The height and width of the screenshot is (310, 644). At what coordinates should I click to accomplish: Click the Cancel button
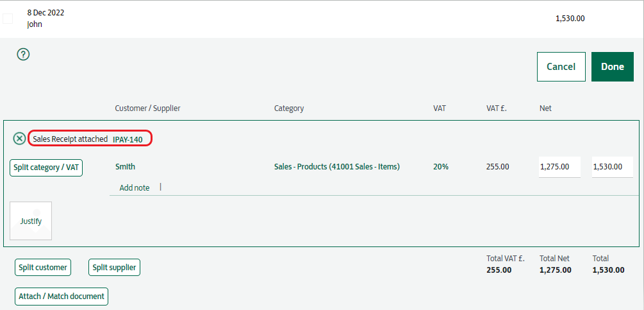click(x=561, y=67)
